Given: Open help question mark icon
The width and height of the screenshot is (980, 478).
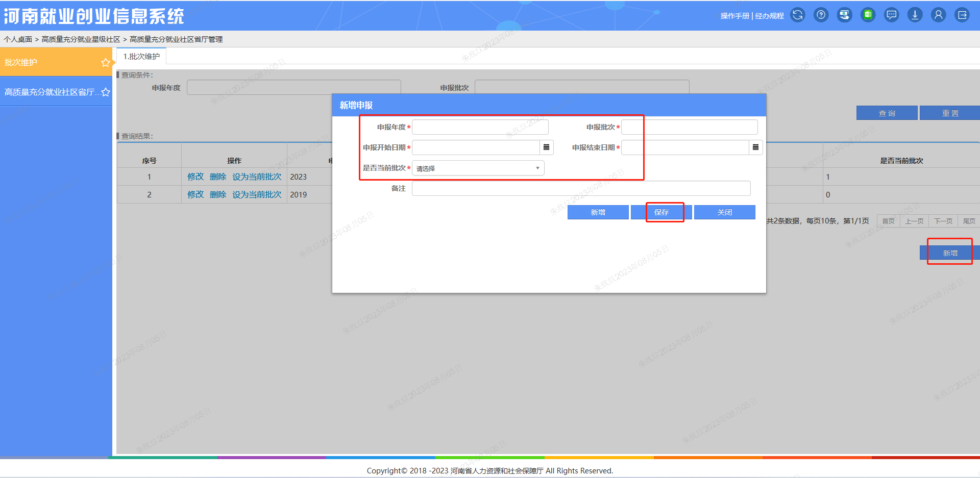Looking at the screenshot, I should coord(821,15).
